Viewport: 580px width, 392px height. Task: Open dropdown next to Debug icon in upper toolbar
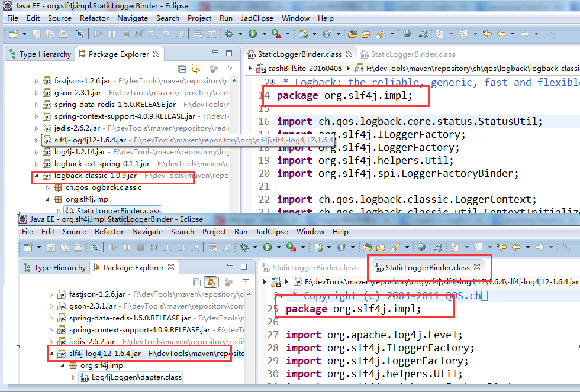click(x=240, y=34)
